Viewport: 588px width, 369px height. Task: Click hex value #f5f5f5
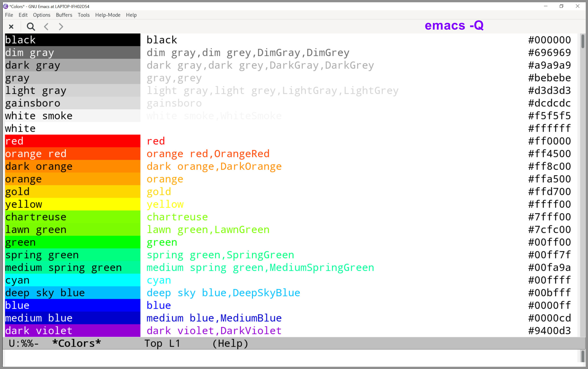tap(549, 116)
